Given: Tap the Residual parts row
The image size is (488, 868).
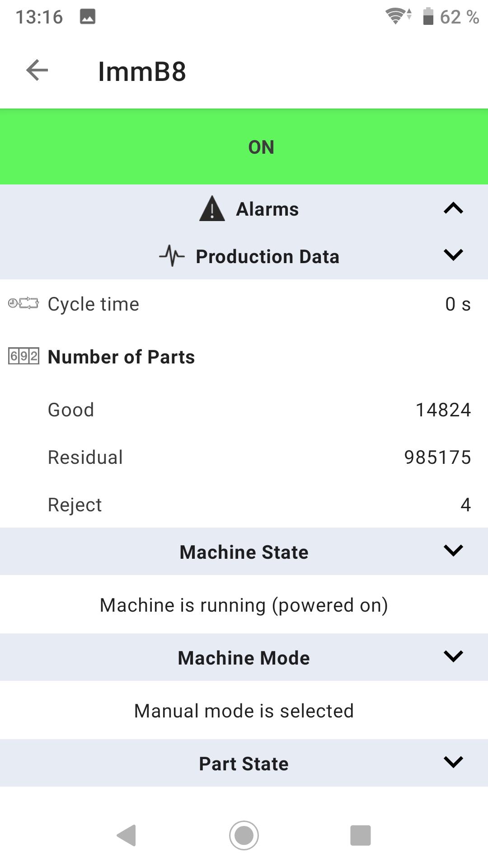Looking at the screenshot, I should click(244, 457).
